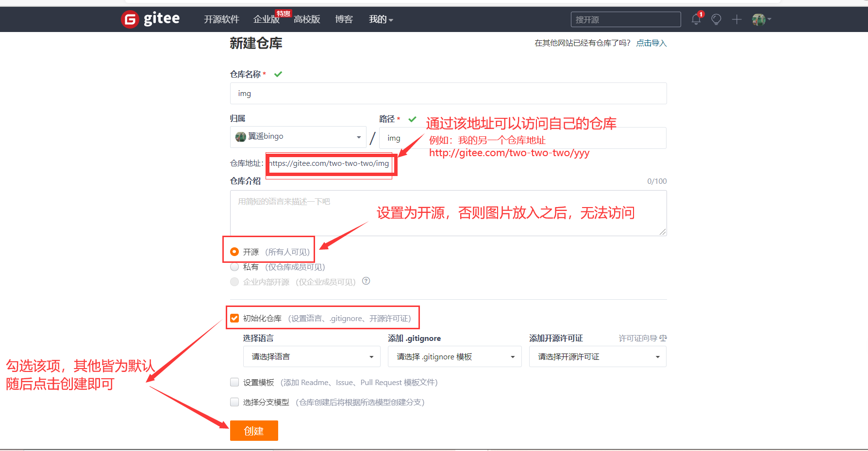Open the 请选择语言 language dropdown

(x=311, y=356)
